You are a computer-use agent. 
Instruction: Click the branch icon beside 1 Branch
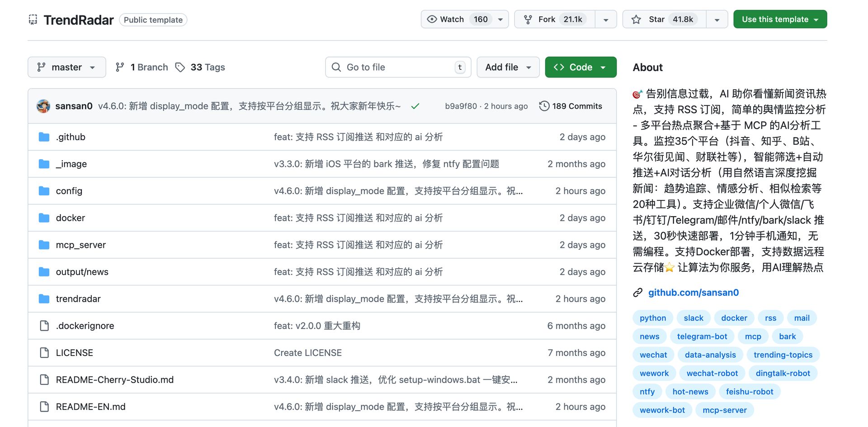(120, 67)
